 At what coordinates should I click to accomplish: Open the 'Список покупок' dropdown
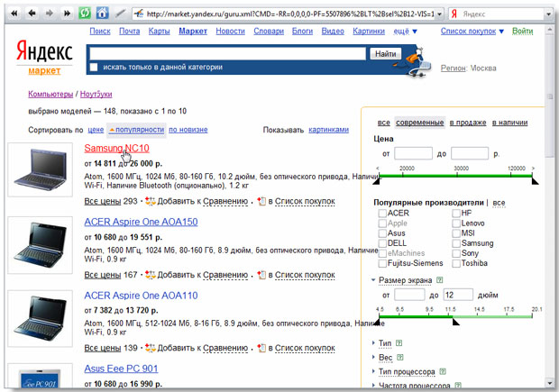(x=472, y=31)
